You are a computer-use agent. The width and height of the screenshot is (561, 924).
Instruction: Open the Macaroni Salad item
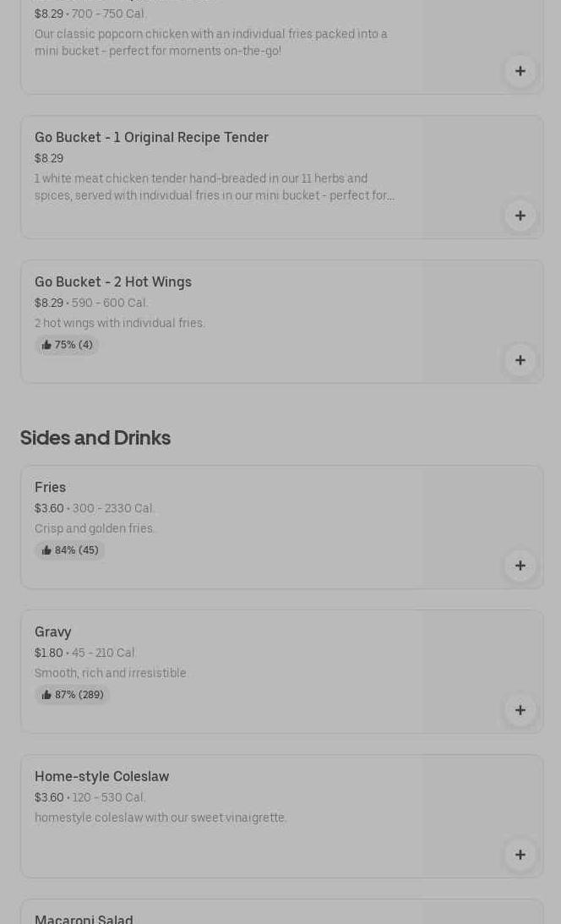click(84, 919)
